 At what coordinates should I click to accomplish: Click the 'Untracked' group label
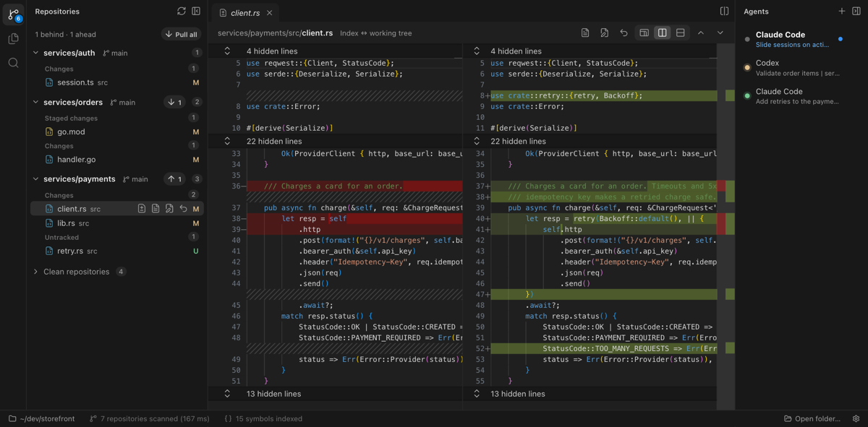[x=61, y=237]
